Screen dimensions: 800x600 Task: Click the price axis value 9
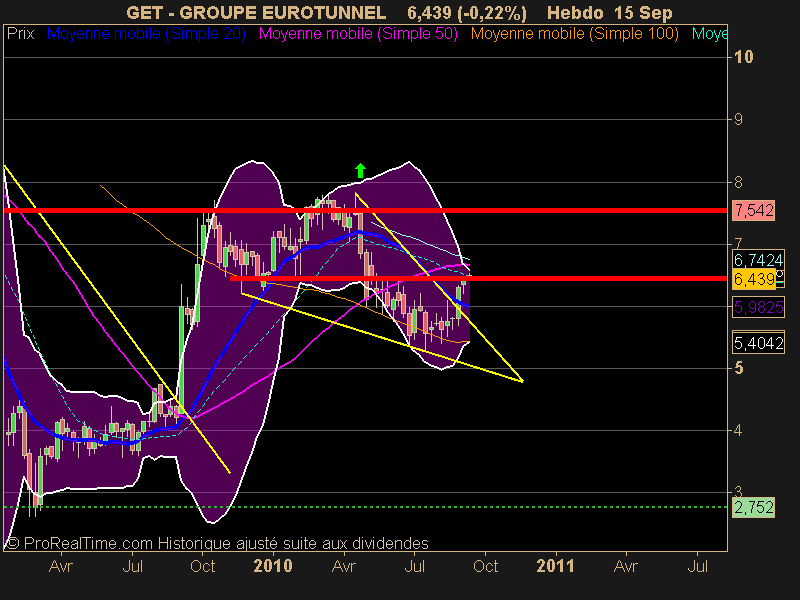(x=738, y=119)
